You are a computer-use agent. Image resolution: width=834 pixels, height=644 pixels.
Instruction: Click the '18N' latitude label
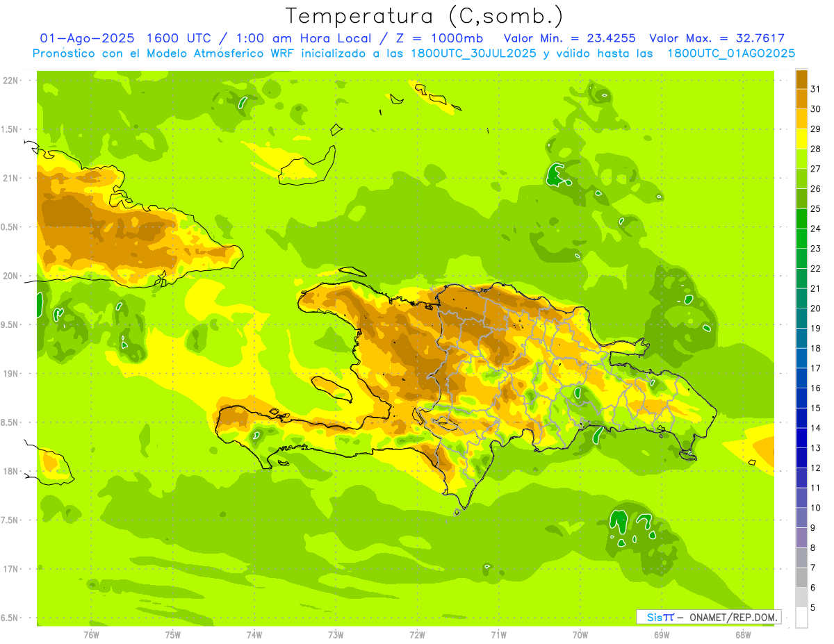coord(11,471)
